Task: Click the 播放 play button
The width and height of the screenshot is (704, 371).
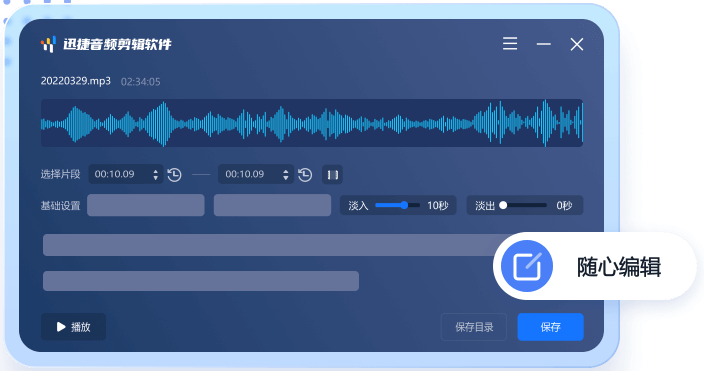Action: [74, 327]
